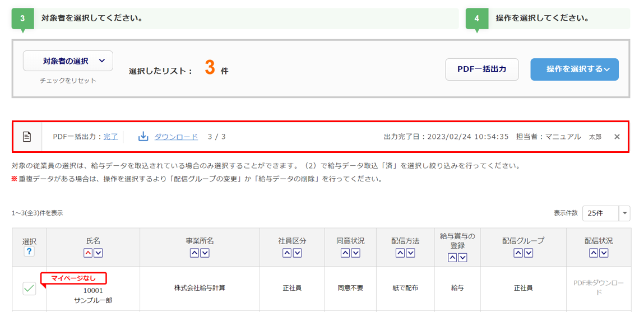This screenshot has width=644, height=312.
Task: Sort 配信方法 column ascending
Action: (400, 253)
